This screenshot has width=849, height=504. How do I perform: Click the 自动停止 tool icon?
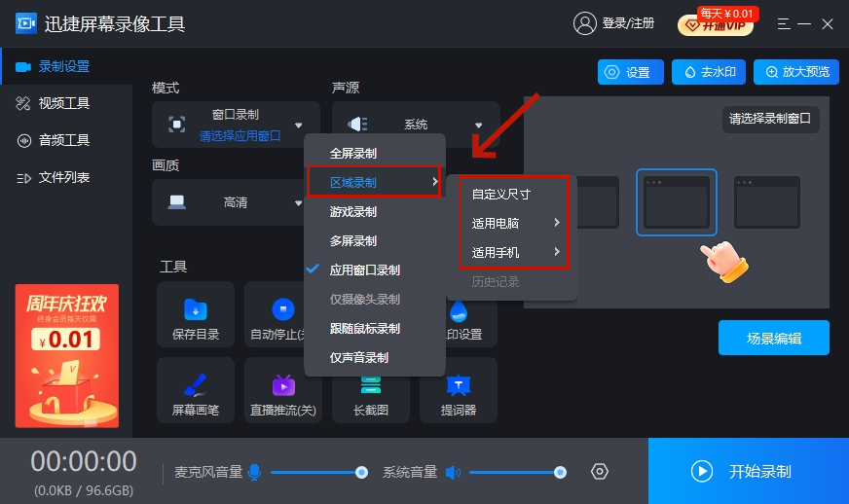pyautogui.click(x=282, y=309)
